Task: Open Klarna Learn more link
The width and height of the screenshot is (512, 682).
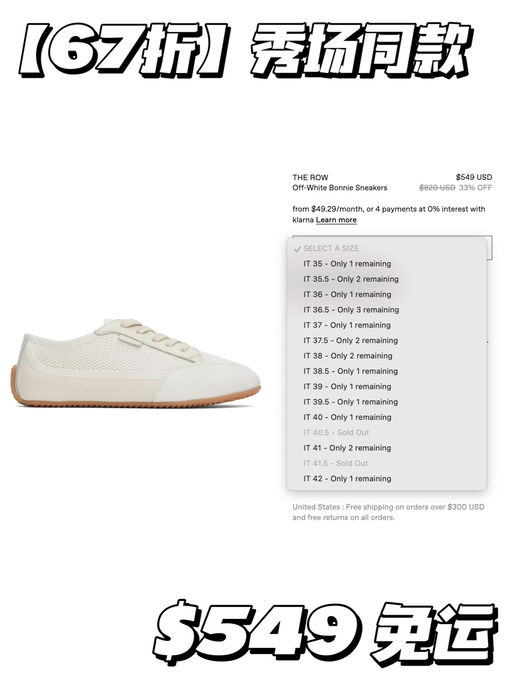Action: point(336,220)
